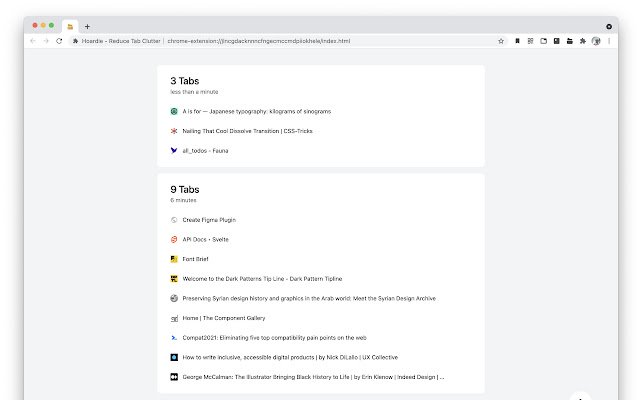Click the Fauna bird favicon

click(174, 151)
